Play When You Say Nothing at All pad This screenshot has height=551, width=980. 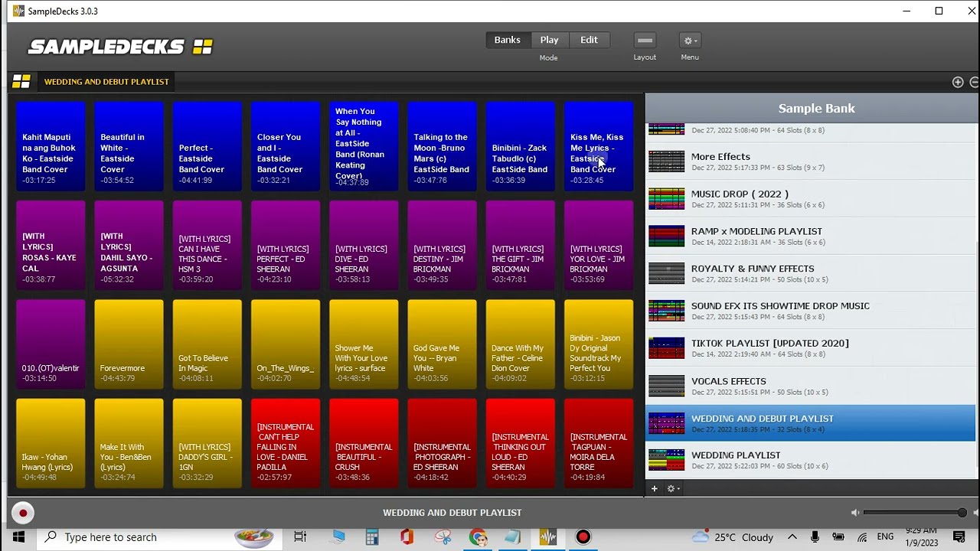pos(364,145)
